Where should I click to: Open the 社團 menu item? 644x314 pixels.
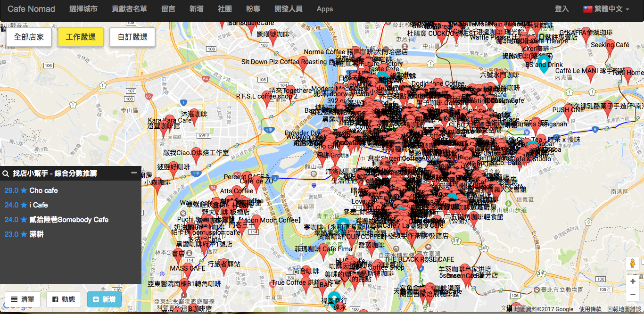(x=225, y=9)
